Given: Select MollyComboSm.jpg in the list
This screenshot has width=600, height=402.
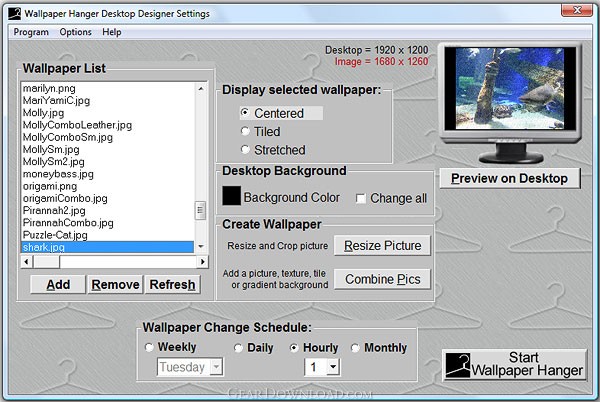Looking at the screenshot, I should pyautogui.click(x=108, y=137).
